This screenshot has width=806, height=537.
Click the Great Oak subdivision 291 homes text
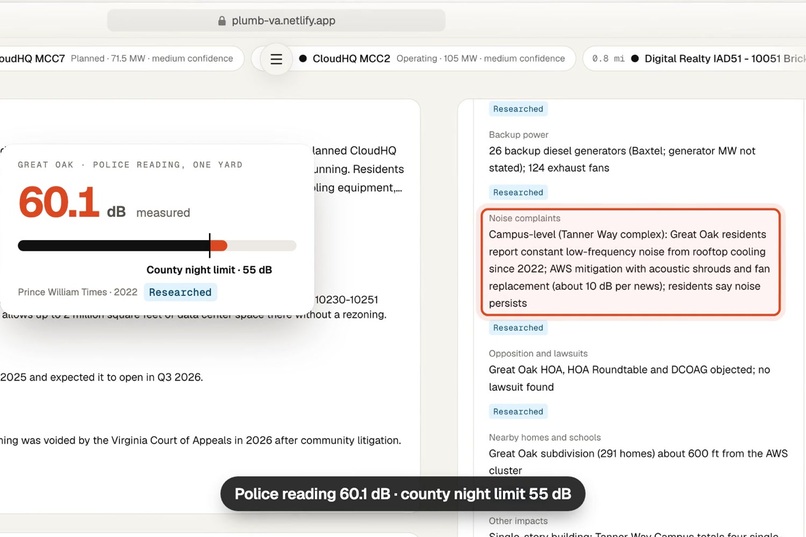pos(638,462)
